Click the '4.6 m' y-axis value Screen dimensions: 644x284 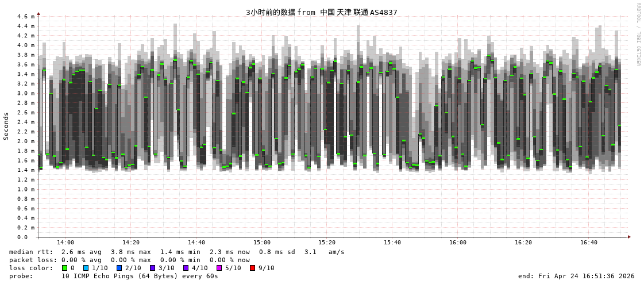pos(26,17)
